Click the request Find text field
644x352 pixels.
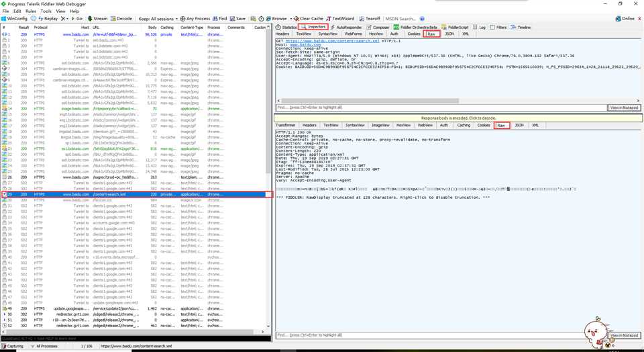(x=441, y=107)
